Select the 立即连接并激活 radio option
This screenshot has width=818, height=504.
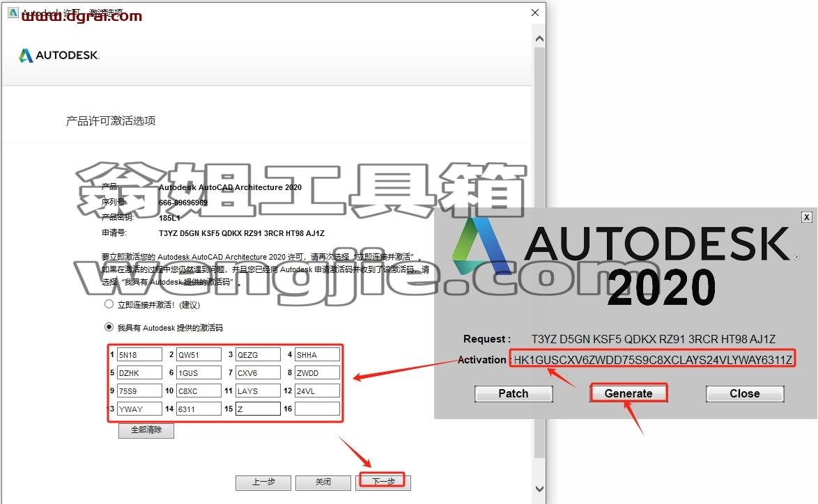(x=109, y=304)
